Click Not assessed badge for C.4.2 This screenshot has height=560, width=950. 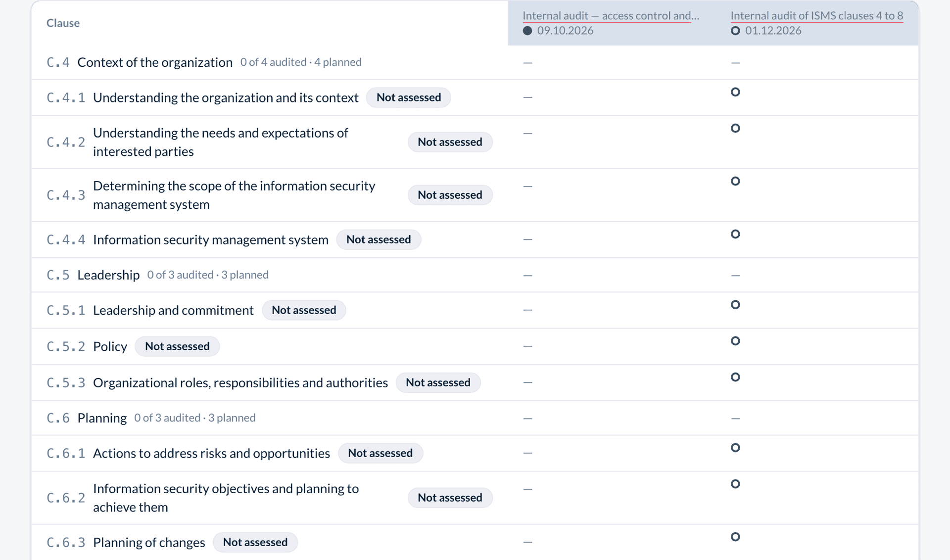(450, 142)
